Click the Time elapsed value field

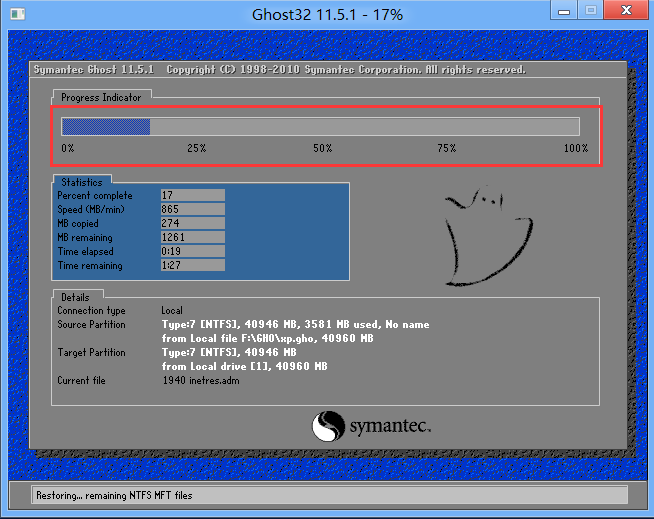click(x=192, y=252)
